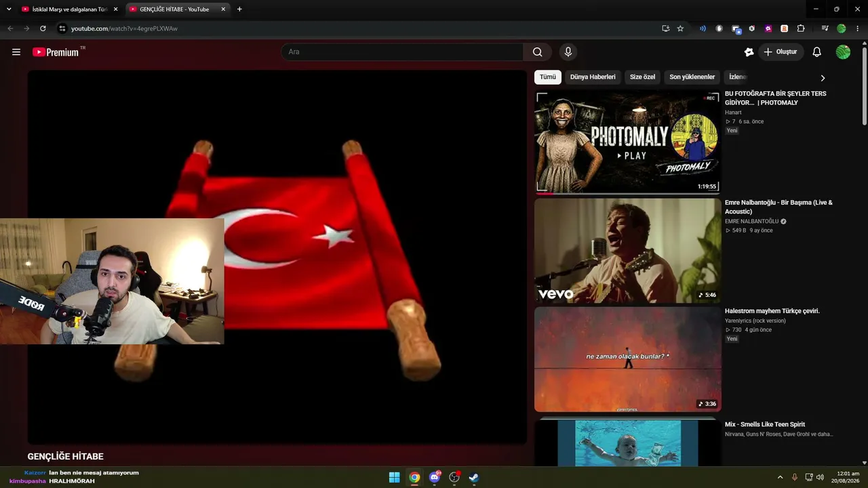Open Emre Nalbantoğlu Bir Başıma title

(x=778, y=207)
